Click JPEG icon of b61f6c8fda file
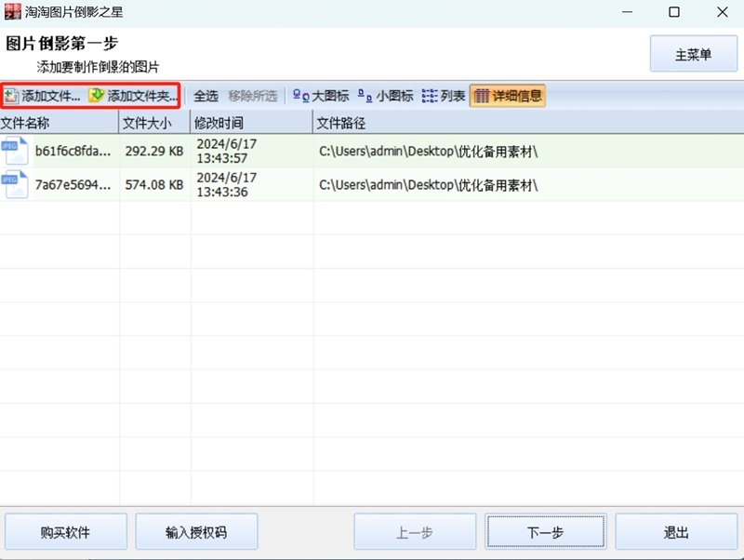Viewport: 744px width, 560px height. [x=14, y=151]
